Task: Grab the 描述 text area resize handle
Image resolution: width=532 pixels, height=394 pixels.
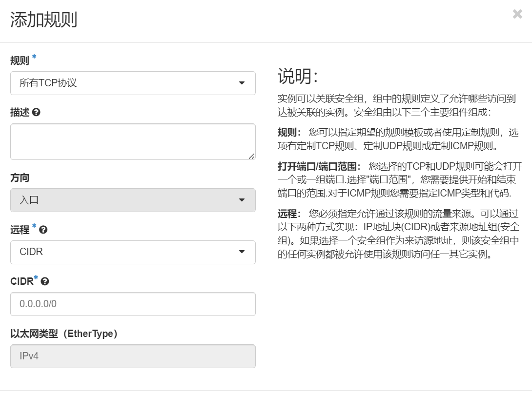Action: click(x=251, y=156)
